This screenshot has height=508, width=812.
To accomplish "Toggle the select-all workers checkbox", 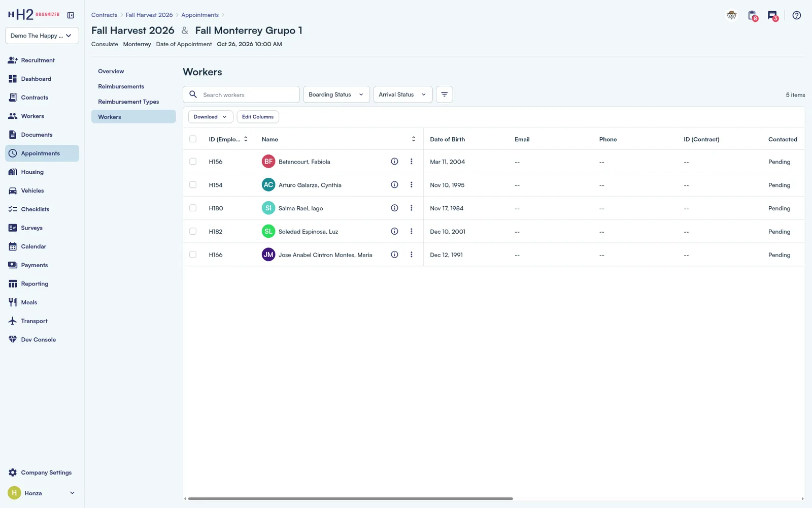I will 193,139.
